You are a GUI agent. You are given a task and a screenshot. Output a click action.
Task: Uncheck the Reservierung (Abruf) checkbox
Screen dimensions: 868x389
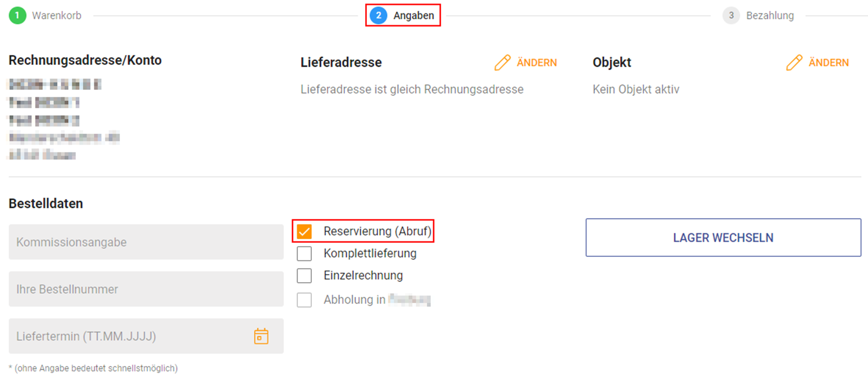304,231
